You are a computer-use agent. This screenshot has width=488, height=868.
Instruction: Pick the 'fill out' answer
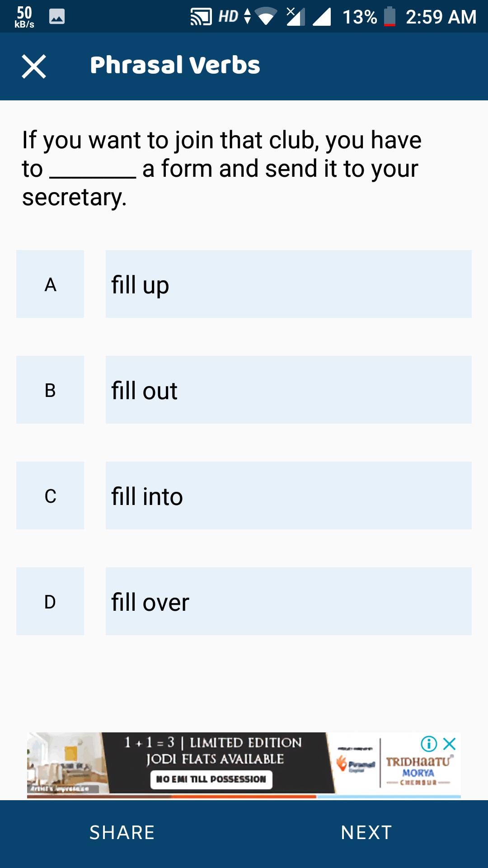288,390
